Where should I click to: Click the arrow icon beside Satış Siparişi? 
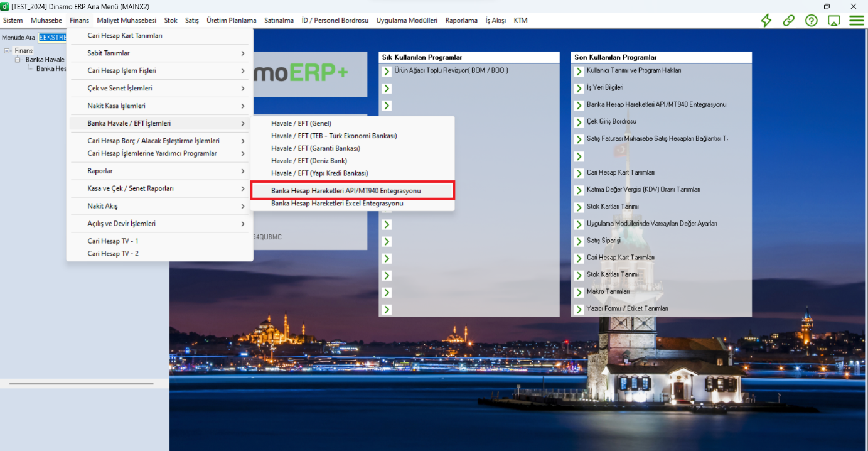579,241
